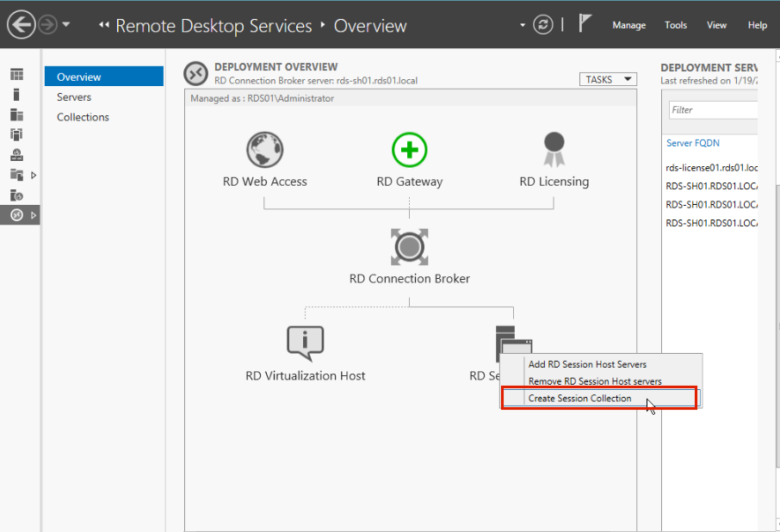780x532 pixels.
Task: Select the Local Server sidebar icon
Action: (16, 95)
